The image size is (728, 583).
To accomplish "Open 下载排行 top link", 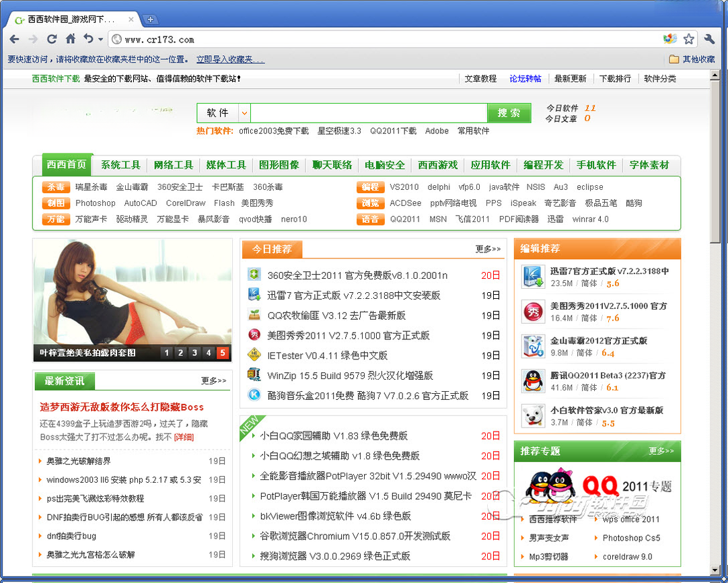I will tap(615, 79).
